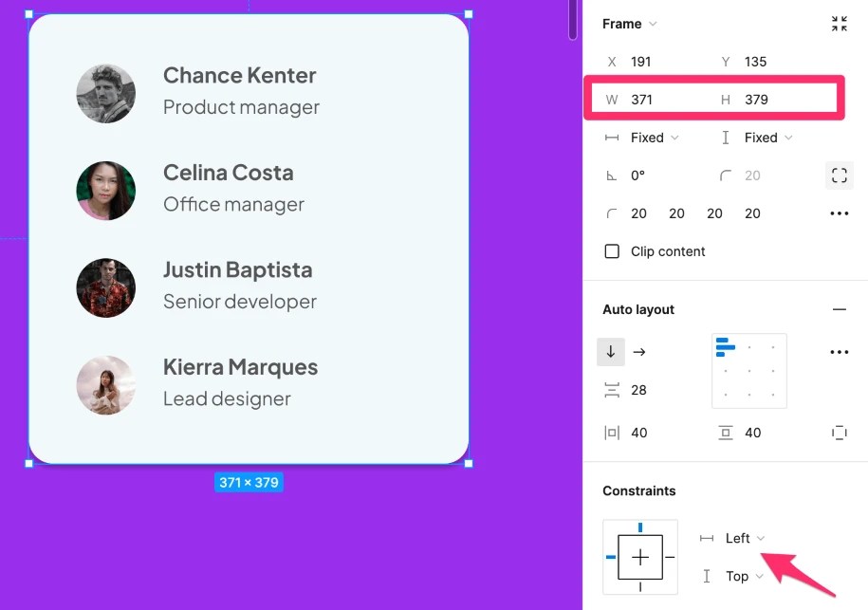This screenshot has height=610, width=868.
Task: Click the vertical padding icon
Action: 725,433
